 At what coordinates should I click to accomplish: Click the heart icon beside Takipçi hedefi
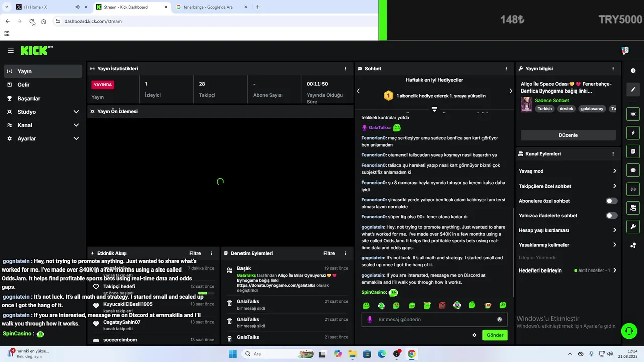tap(96, 287)
